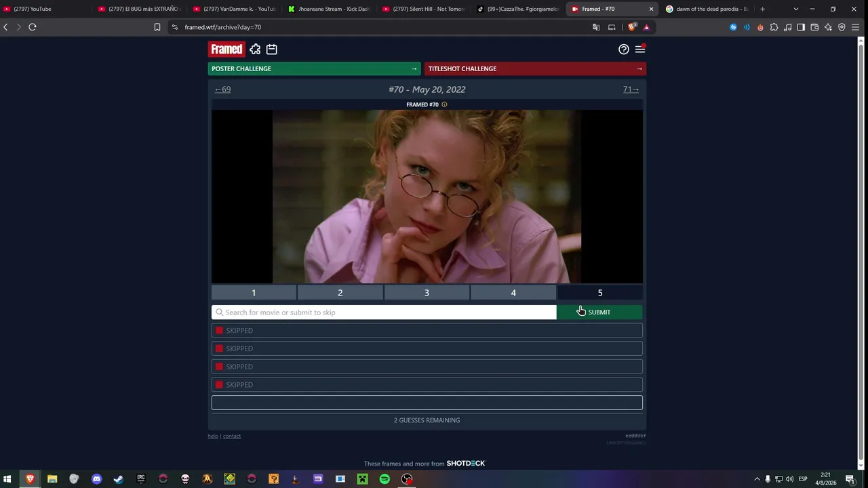
Task: Switch to the dawn of the dead parodia tab
Action: (x=707, y=9)
